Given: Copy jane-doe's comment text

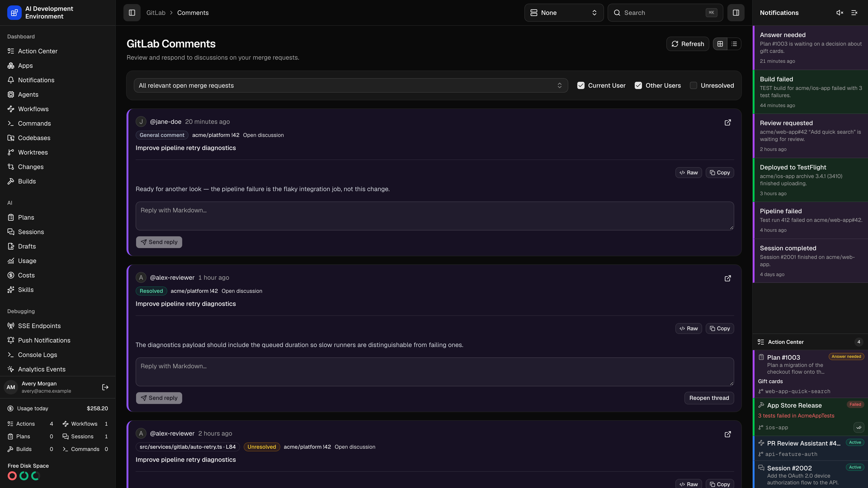Looking at the screenshot, I should tap(720, 172).
